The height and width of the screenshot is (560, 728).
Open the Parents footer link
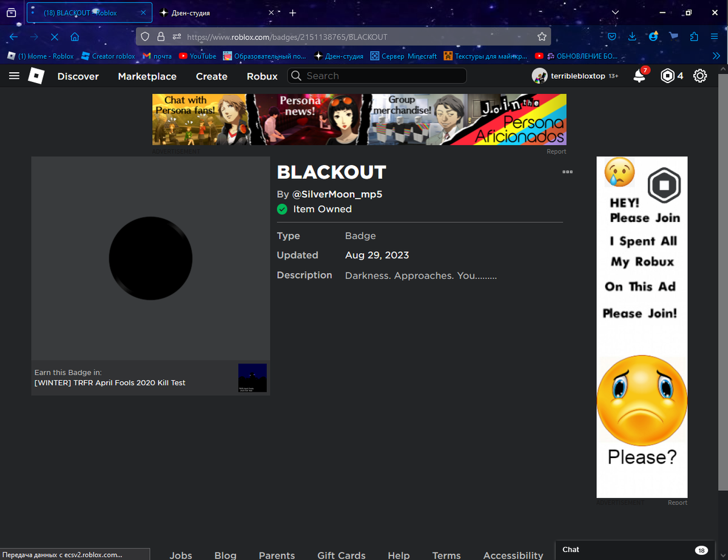click(x=277, y=555)
